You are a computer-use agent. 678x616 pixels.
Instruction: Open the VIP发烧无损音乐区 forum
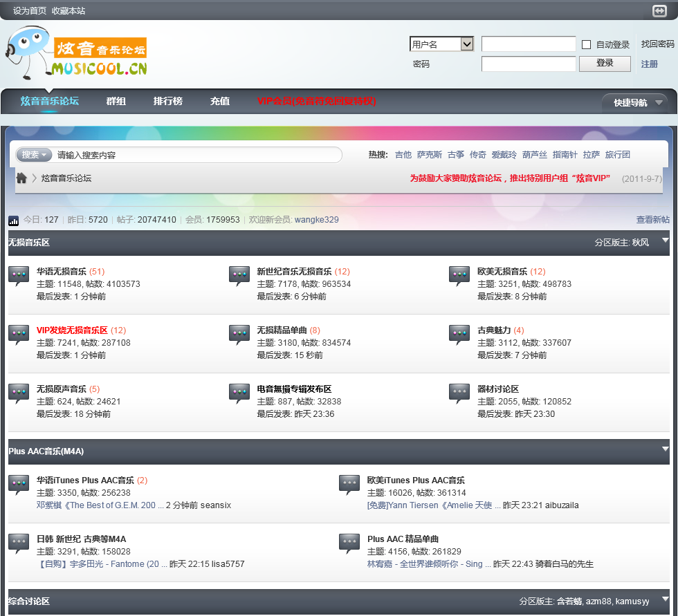72,330
